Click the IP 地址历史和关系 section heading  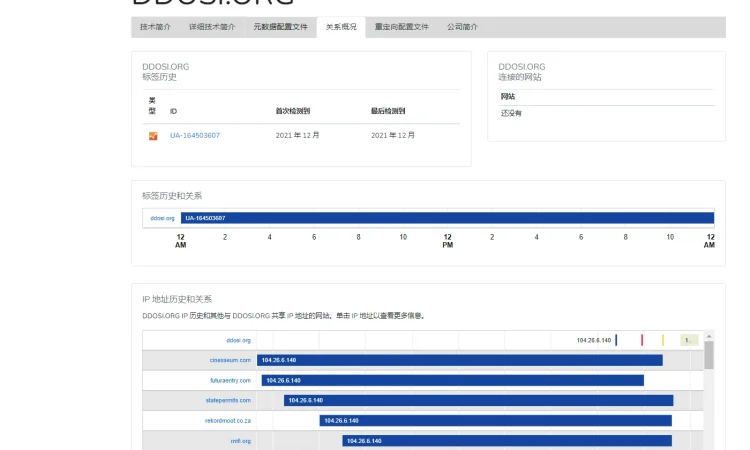click(177, 299)
